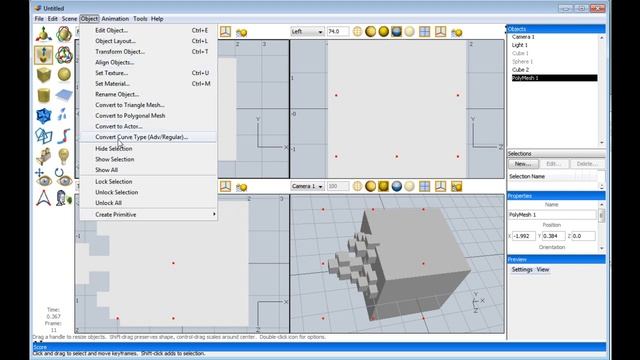
Task: Select the Create Curve tool
Action: pos(64,136)
